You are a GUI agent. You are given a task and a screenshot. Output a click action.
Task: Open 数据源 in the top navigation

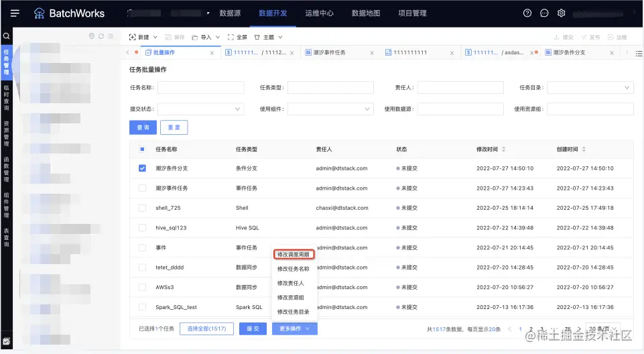(x=230, y=13)
